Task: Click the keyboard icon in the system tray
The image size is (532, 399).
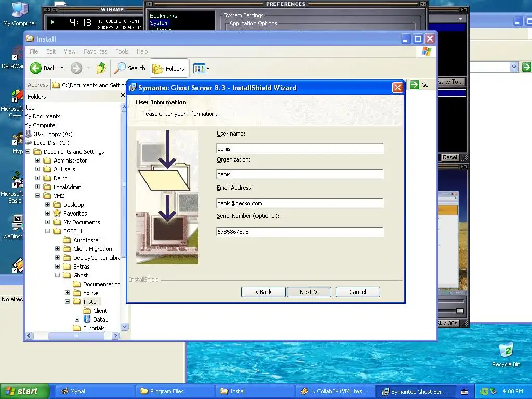Action: pos(464,392)
